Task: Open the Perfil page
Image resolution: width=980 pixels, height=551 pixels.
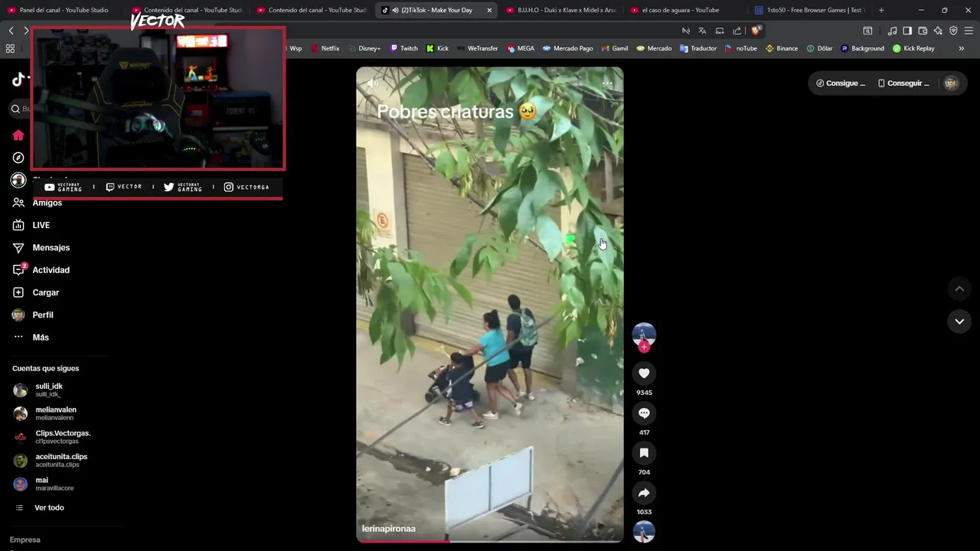Action: [x=33, y=315]
